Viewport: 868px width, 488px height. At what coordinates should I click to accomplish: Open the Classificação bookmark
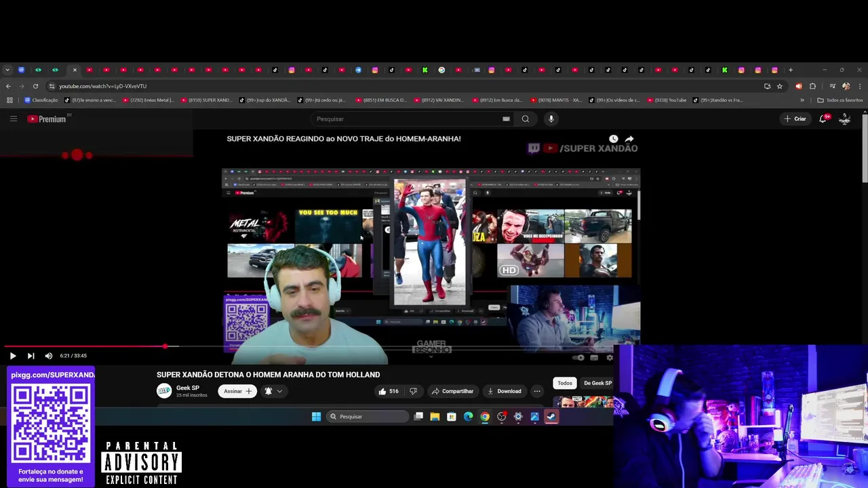41,100
